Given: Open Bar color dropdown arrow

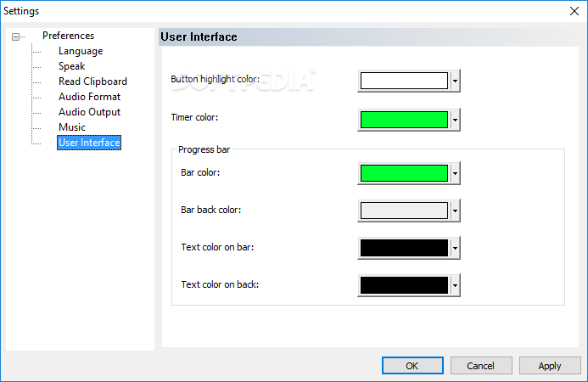Looking at the screenshot, I should point(455,173).
